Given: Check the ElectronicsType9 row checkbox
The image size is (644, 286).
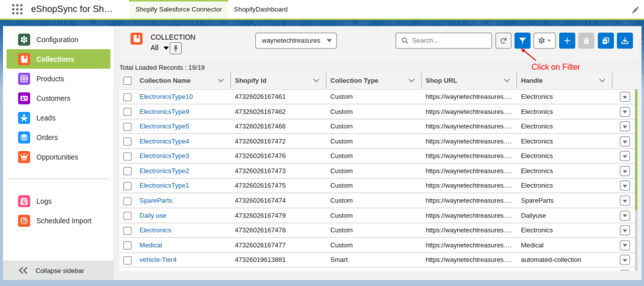Looking at the screenshot, I should pos(127,112).
